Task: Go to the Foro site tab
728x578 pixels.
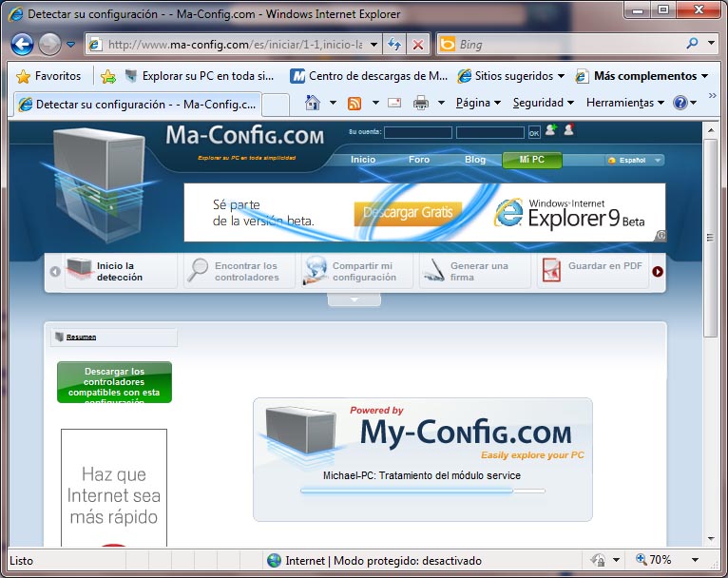Action: pos(419,160)
